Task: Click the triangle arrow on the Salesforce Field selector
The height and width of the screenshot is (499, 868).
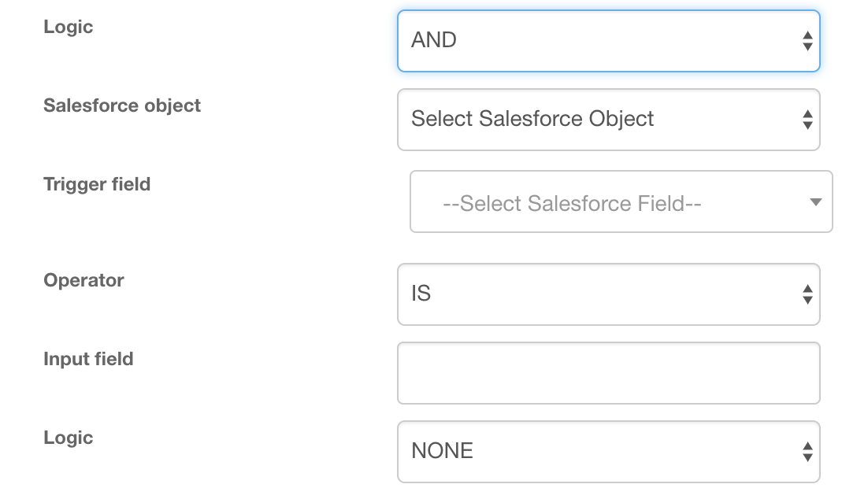Action: point(816,202)
